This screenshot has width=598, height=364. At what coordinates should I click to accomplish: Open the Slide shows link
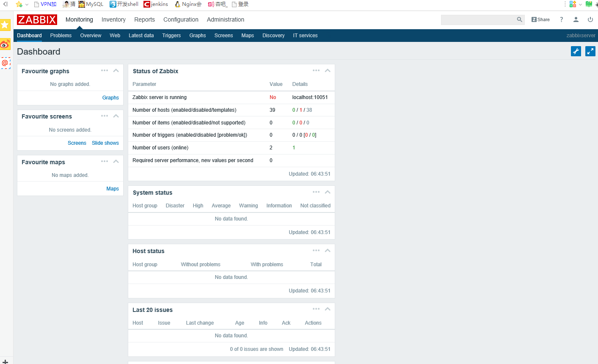[x=105, y=143]
